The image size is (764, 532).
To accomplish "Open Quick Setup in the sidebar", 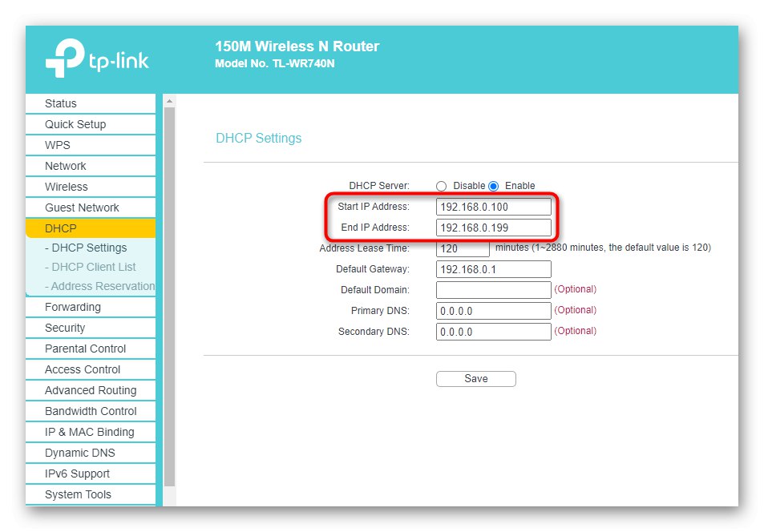I will coord(91,125).
